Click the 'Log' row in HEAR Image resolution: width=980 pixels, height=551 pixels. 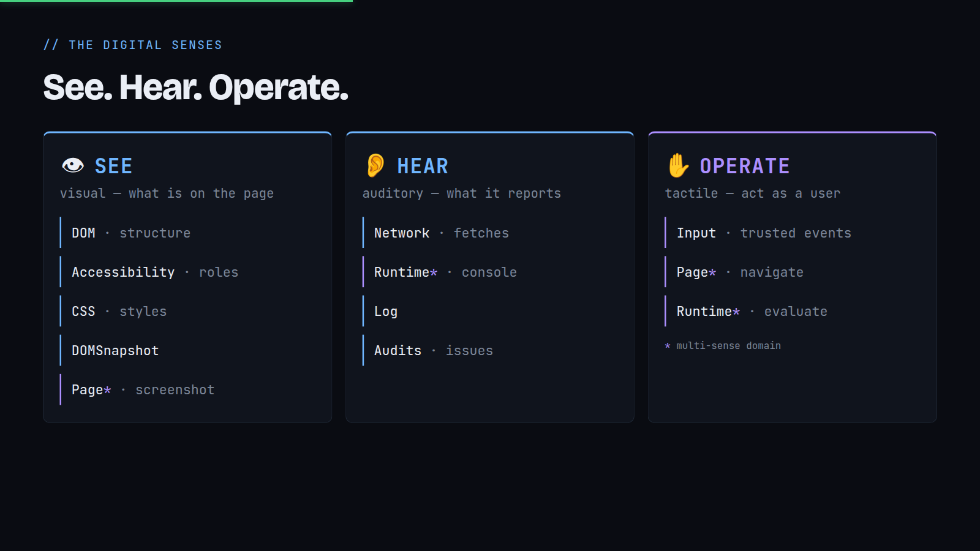point(490,311)
